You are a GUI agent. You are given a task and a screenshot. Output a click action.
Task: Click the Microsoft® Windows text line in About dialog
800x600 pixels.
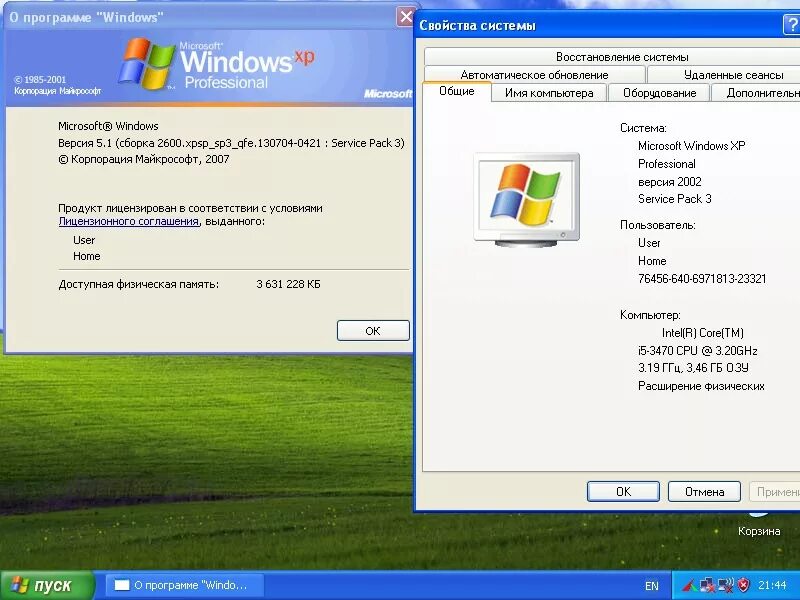[108, 126]
